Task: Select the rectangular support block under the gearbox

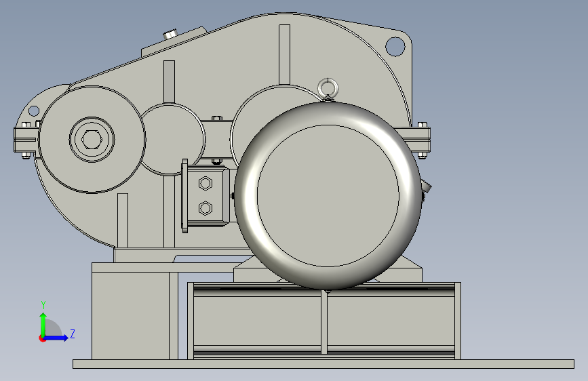Action: click(x=135, y=315)
